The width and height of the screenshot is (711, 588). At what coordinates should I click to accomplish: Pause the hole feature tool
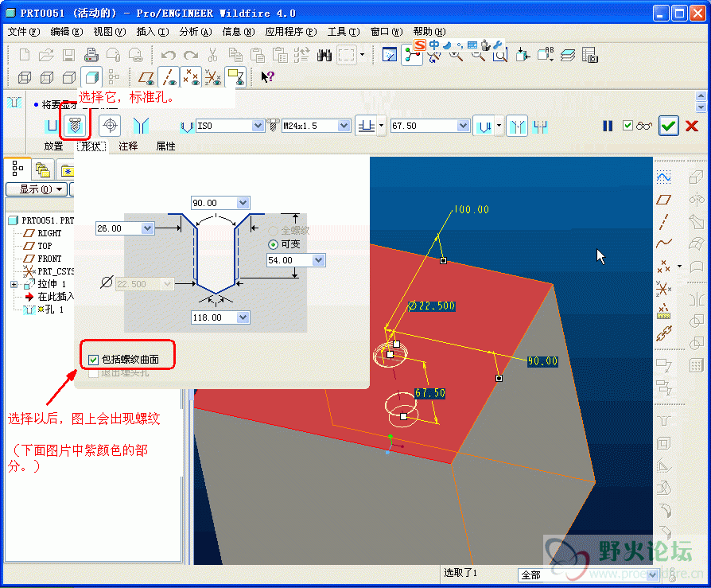(608, 126)
